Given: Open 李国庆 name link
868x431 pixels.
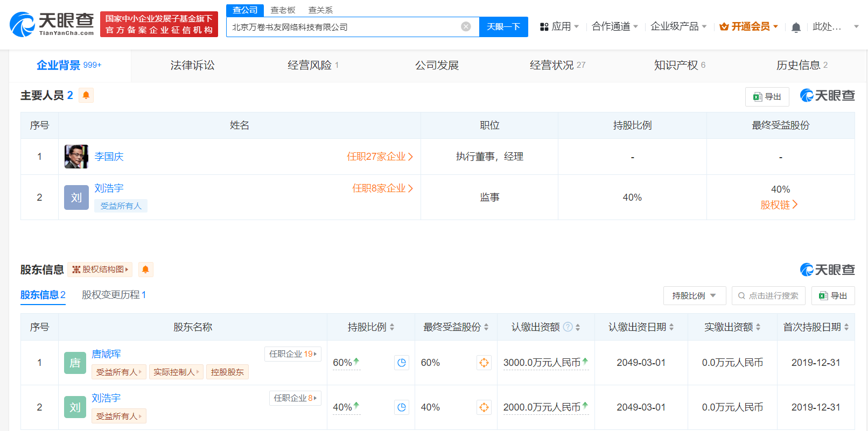Looking at the screenshot, I should coord(109,157).
